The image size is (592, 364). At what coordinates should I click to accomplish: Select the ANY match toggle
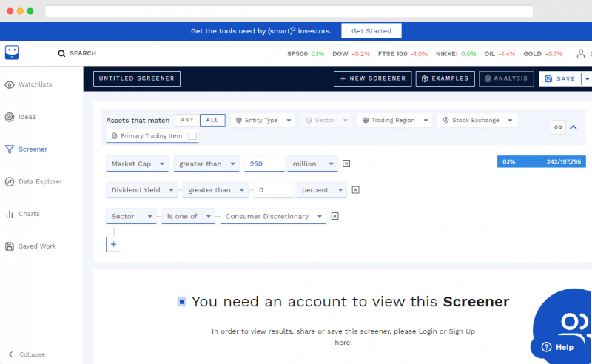187,120
